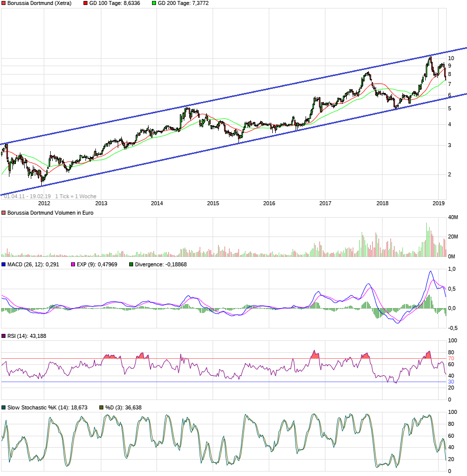The height and width of the screenshot is (476, 467).
Task: Select the 'Borussia Dortmund (Xetra)' title text
Action: (39, 3)
